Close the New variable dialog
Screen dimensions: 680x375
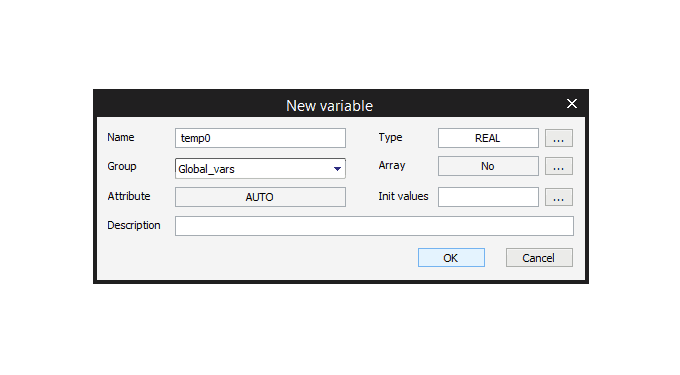click(572, 104)
